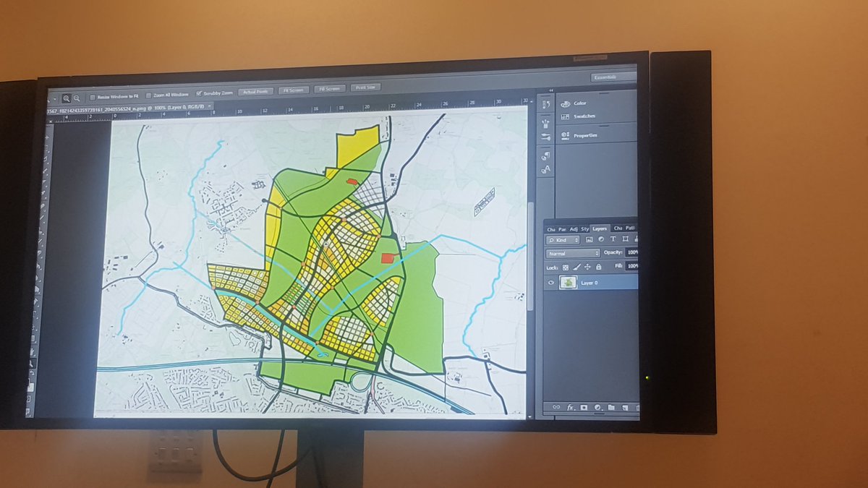Click the Layer 0 thumbnail

tap(569, 283)
